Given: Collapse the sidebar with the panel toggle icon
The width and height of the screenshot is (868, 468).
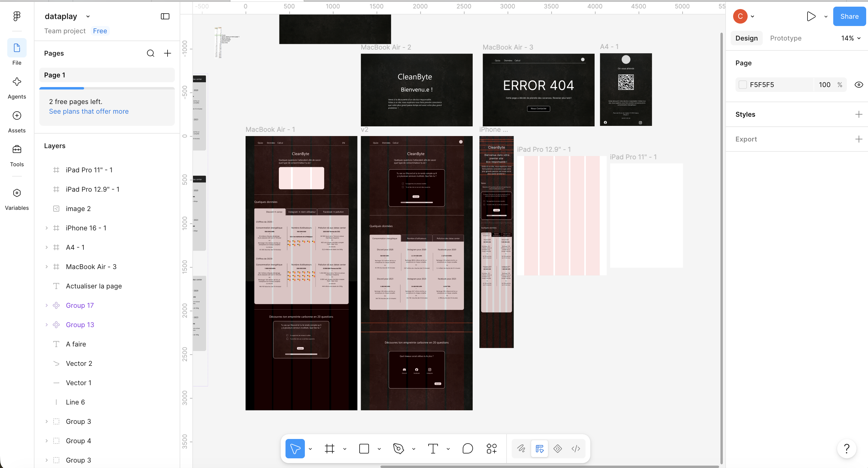Looking at the screenshot, I should tap(165, 16).
